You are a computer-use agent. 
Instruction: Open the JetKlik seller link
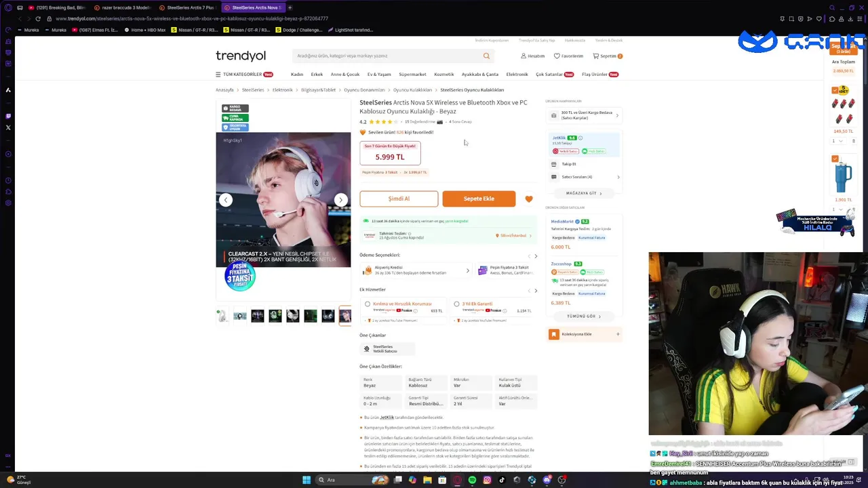tap(559, 138)
